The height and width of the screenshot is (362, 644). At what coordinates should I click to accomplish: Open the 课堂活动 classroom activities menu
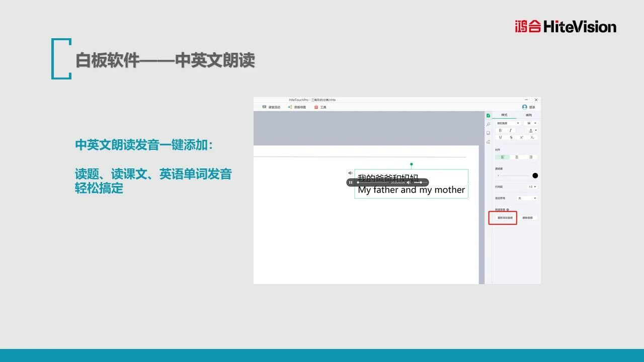pos(272,107)
